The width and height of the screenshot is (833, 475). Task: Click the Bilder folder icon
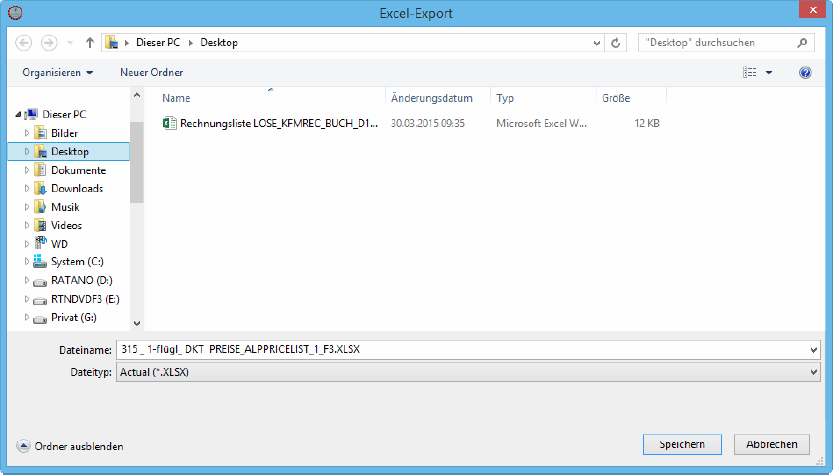(x=40, y=132)
